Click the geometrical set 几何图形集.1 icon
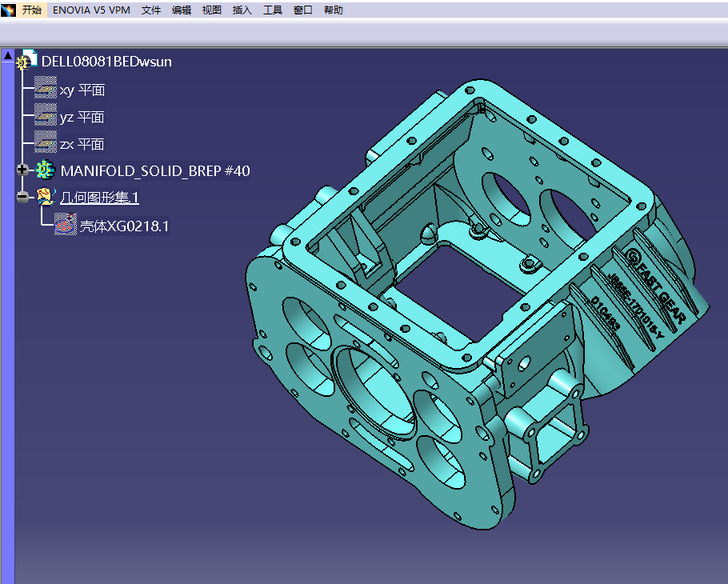The width and height of the screenshot is (728, 584). coord(46,198)
